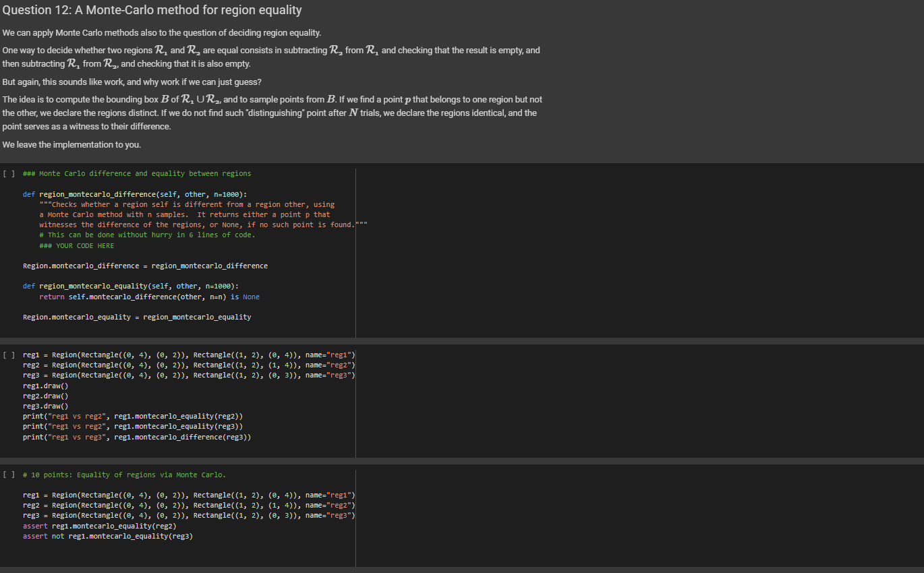The width and height of the screenshot is (924, 573).
Task: Click the 'def region_montecarlo_equality' line
Action: [x=131, y=286]
